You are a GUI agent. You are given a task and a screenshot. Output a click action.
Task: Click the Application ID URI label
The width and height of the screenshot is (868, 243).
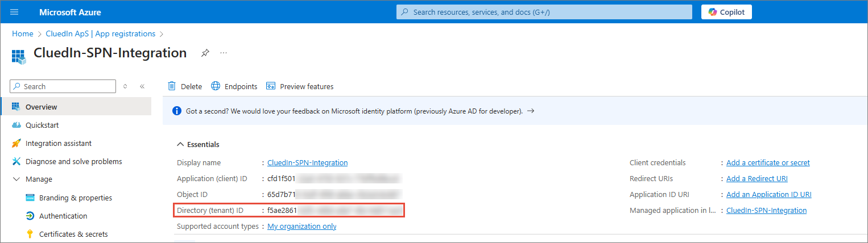click(659, 194)
